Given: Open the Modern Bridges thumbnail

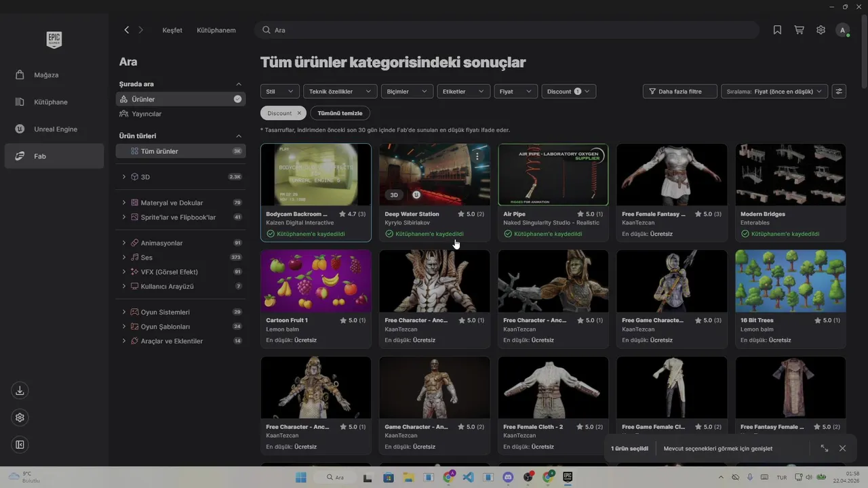Looking at the screenshot, I should [791, 175].
